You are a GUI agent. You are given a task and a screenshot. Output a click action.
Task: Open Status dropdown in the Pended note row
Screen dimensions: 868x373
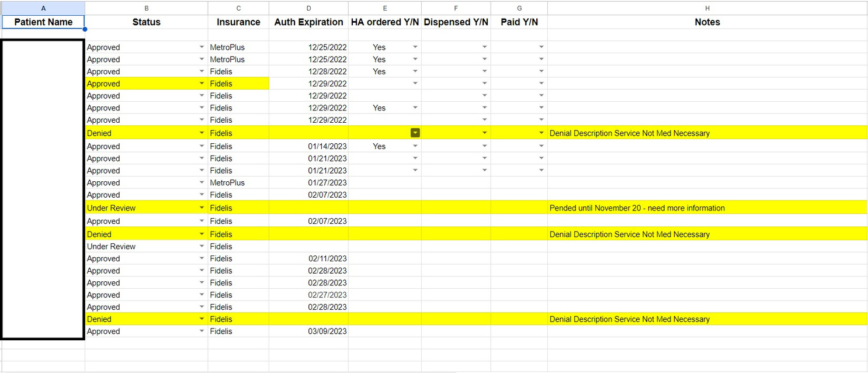[202, 208]
